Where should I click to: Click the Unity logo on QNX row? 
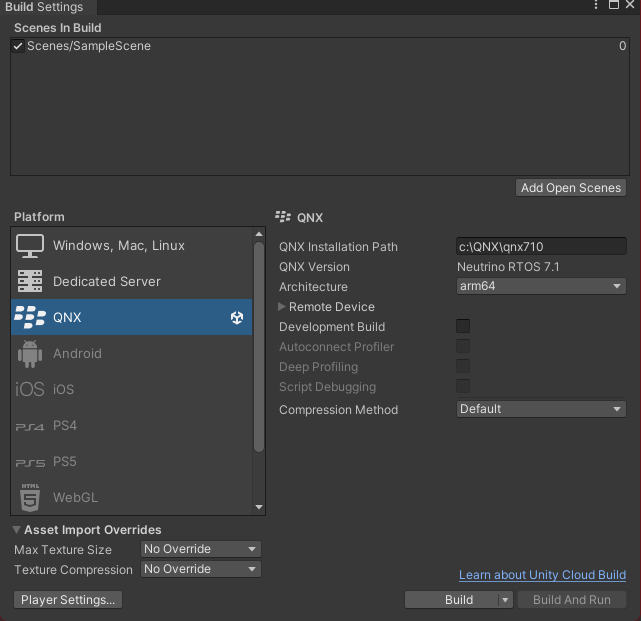(x=237, y=317)
